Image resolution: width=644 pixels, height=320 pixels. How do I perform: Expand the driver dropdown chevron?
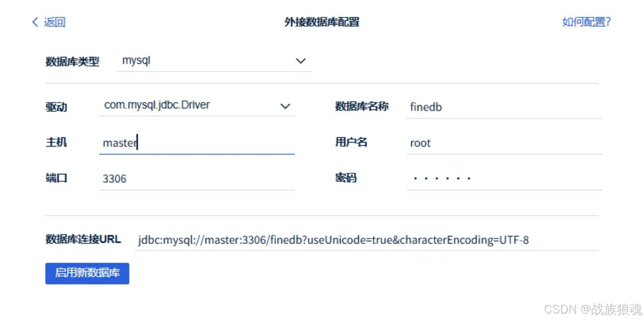pos(285,106)
